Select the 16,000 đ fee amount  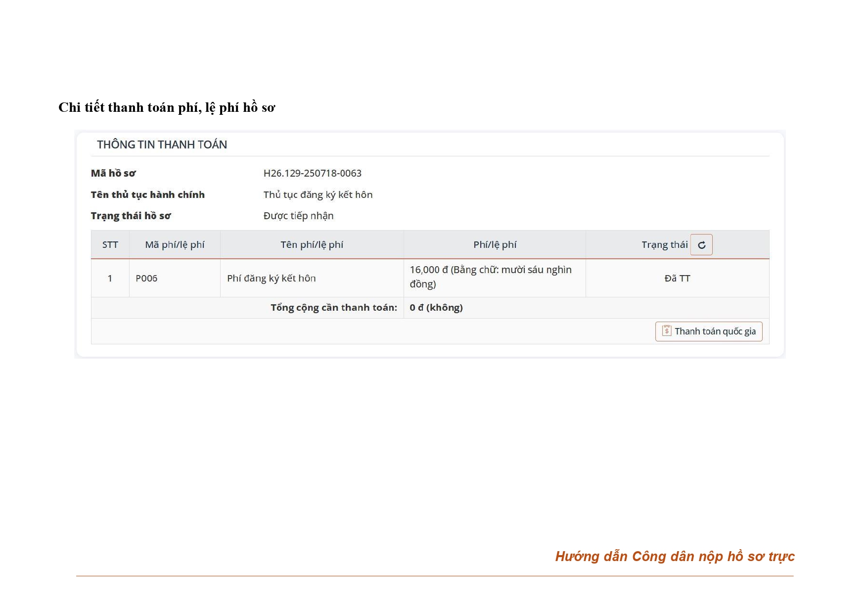(428, 270)
